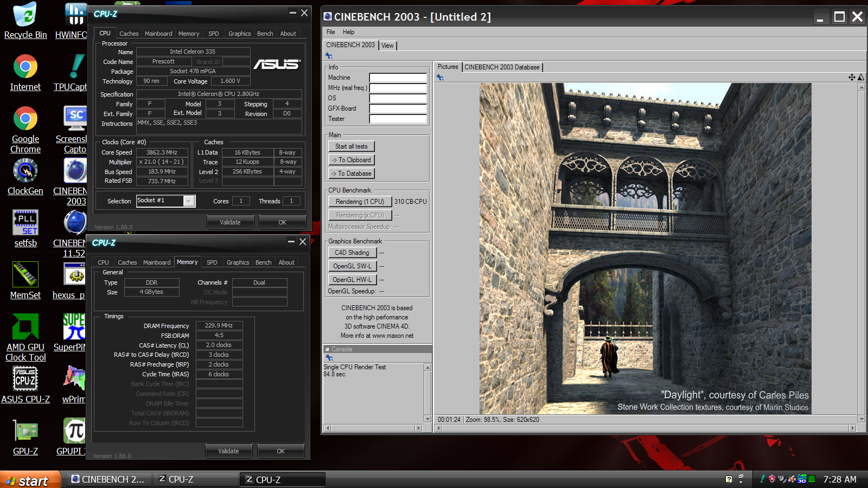Click the To Database button
868x488 pixels.
(352, 174)
